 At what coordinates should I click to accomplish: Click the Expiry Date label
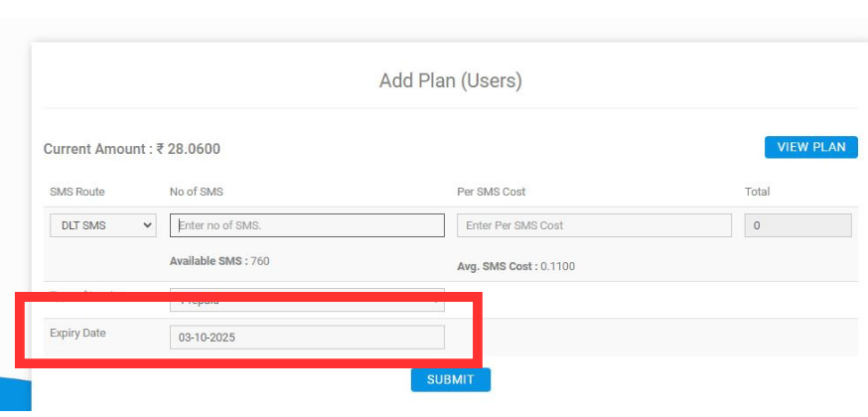(x=77, y=333)
